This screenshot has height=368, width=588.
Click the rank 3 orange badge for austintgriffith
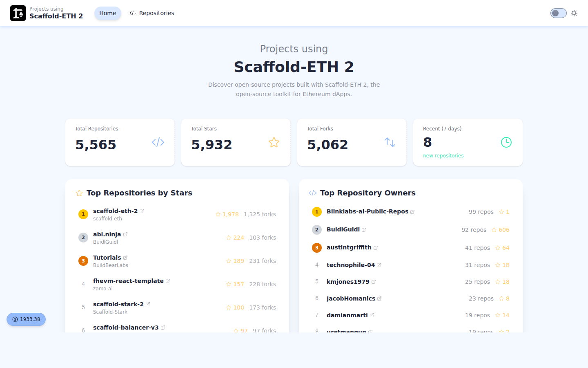(317, 248)
